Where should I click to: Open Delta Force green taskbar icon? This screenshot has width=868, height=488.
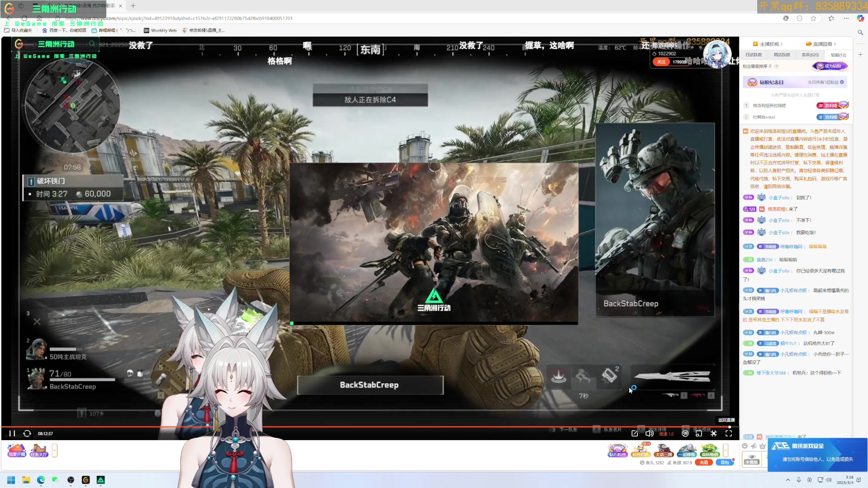[x=101, y=480]
